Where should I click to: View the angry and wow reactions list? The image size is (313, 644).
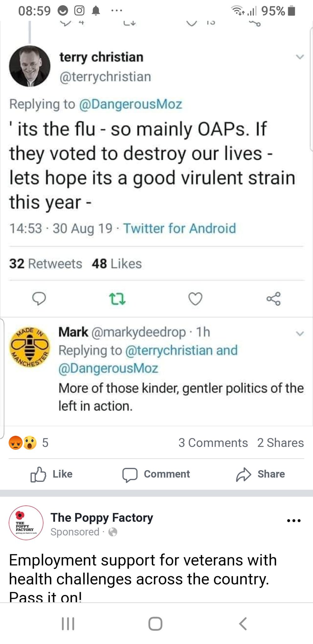(29, 443)
